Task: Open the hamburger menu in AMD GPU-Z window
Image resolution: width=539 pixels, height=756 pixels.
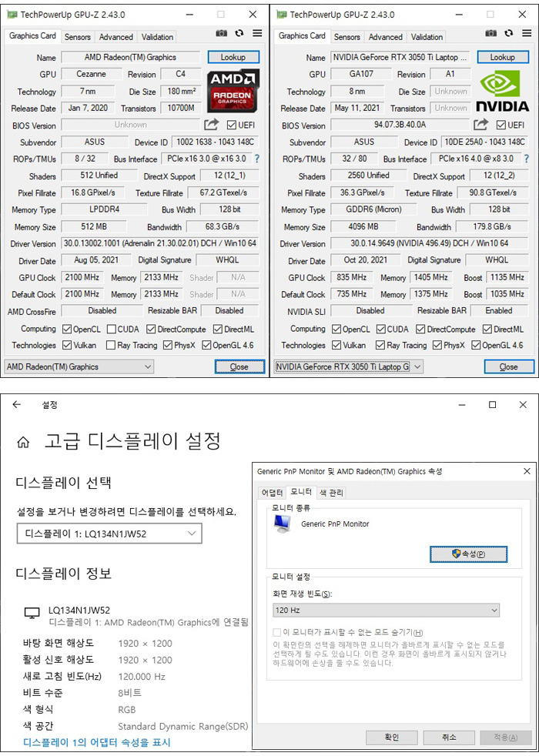Action: [257, 33]
